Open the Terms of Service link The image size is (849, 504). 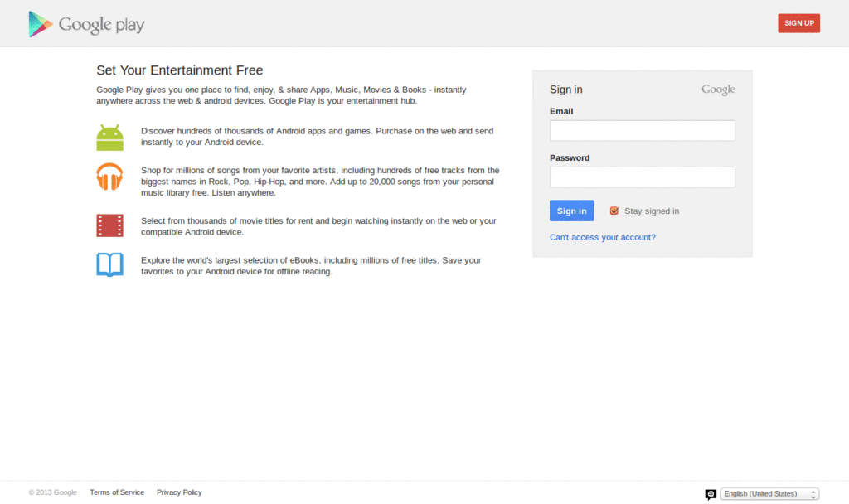tap(117, 492)
